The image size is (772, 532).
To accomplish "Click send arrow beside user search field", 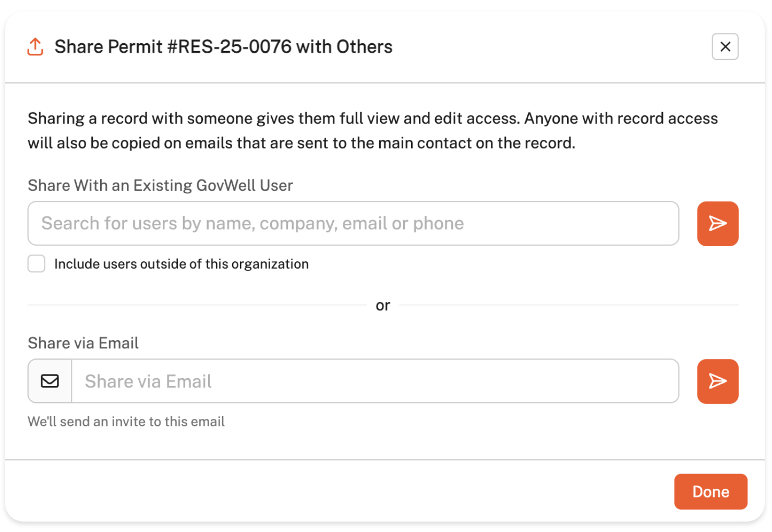I will click(x=717, y=224).
